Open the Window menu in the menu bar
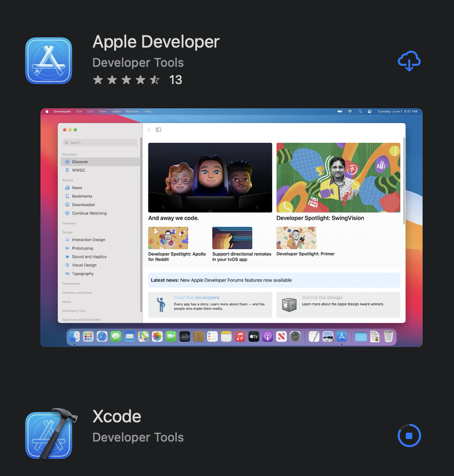Image resolution: width=454 pixels, height=476 pixels. (x=132, y=111)
